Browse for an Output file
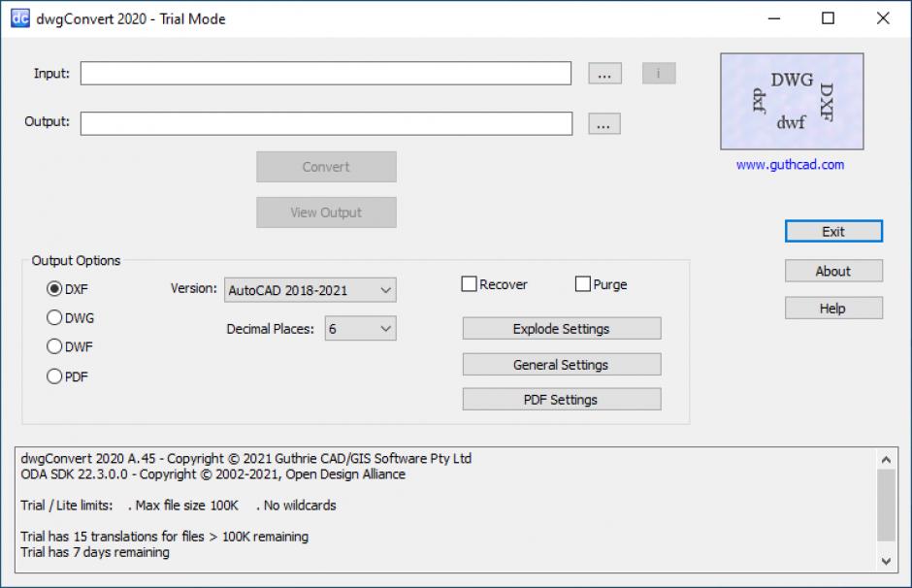Screen dimensions: 912x588 [604, 123]
